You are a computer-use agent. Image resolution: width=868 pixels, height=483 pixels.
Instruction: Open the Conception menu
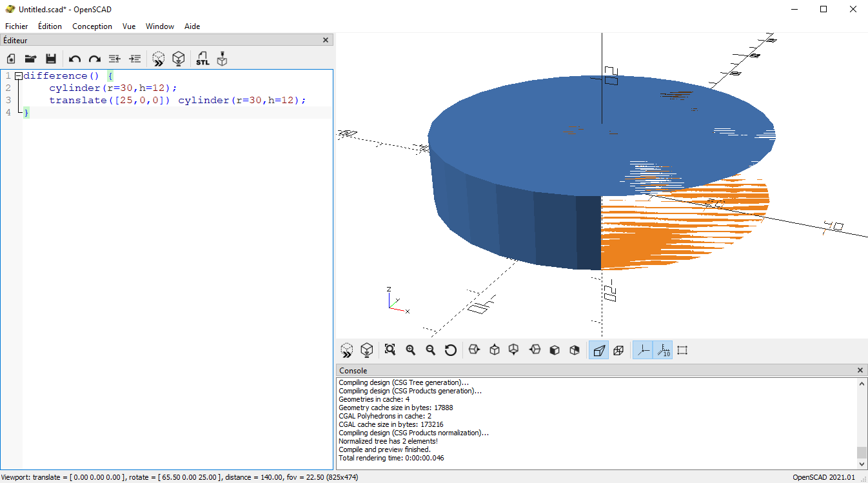tap(92, 26)
